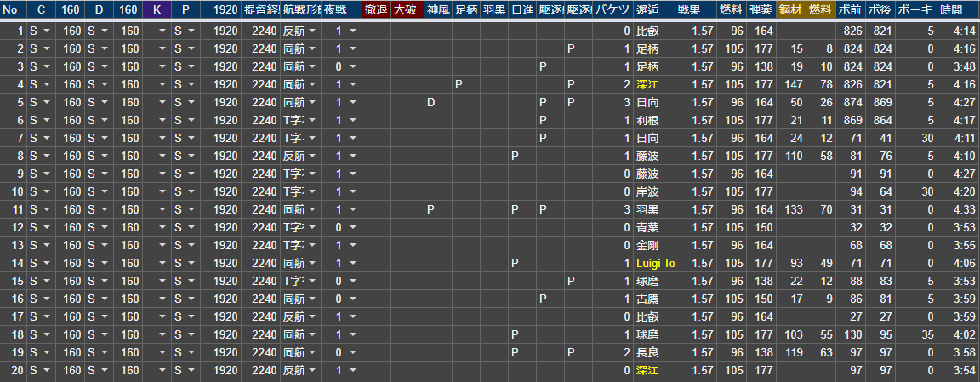Select the 青葉 cell in row 12

pos(653,227)
